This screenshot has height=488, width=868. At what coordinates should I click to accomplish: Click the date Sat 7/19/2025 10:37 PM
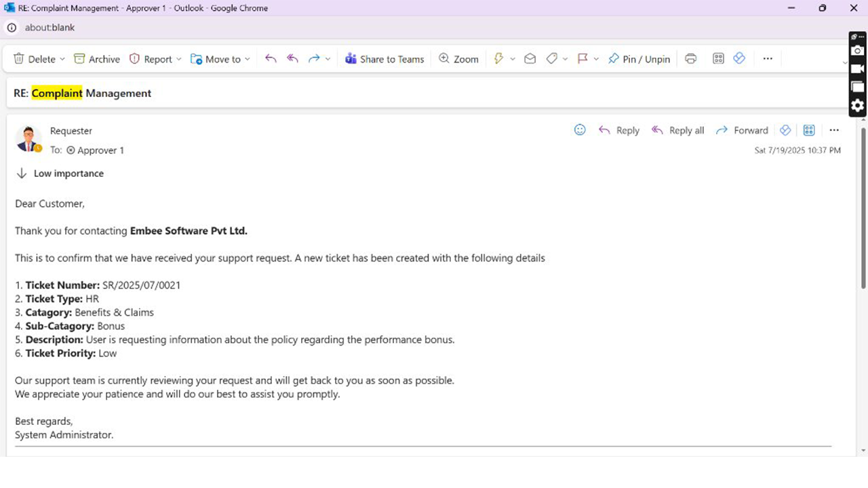pyautogui.click(x=797, y=150)
